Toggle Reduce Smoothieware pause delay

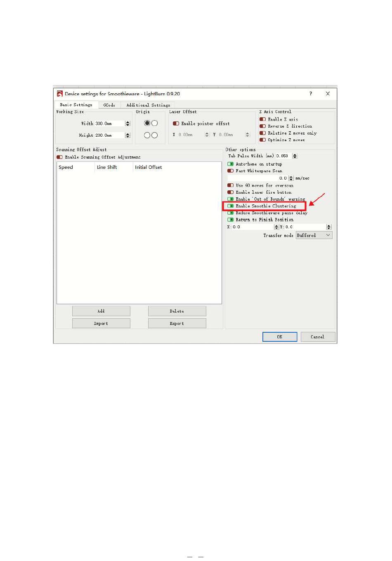[230, 213]
